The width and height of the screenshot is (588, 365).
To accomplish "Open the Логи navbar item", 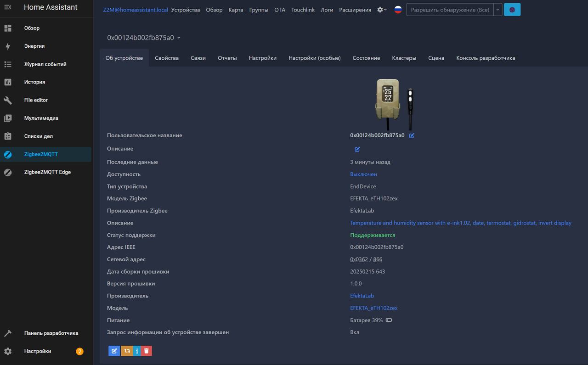I will click(x=327, y=10).
